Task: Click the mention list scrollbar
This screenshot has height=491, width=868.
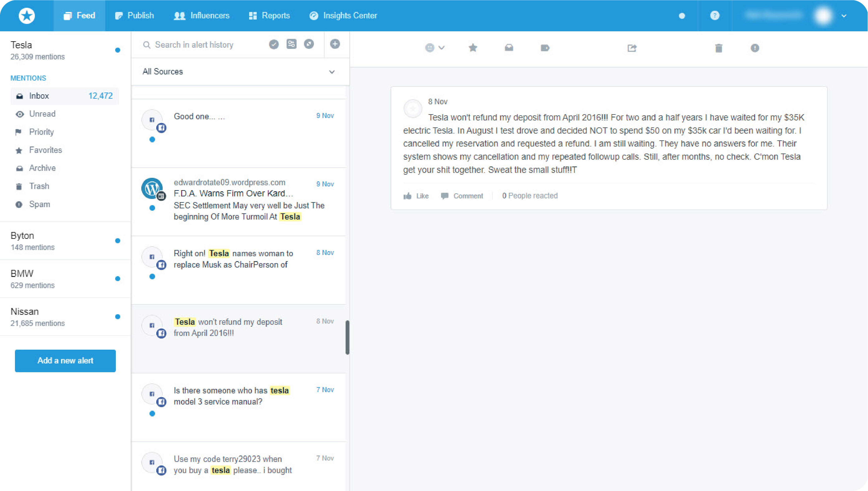Action: (x=347, y=338)
